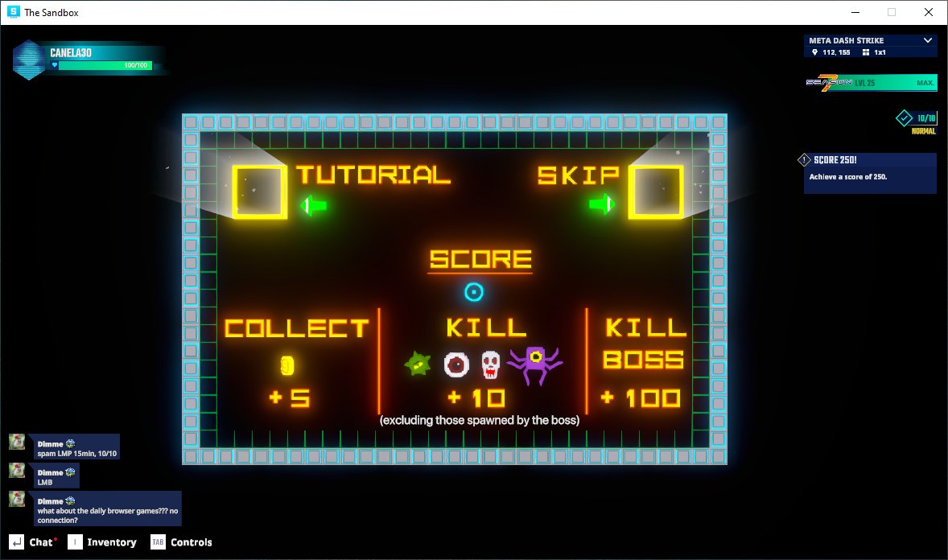Click the 112, 155 coordinates text
Viewport: 948px width, 560px height.
pos(836,52)
